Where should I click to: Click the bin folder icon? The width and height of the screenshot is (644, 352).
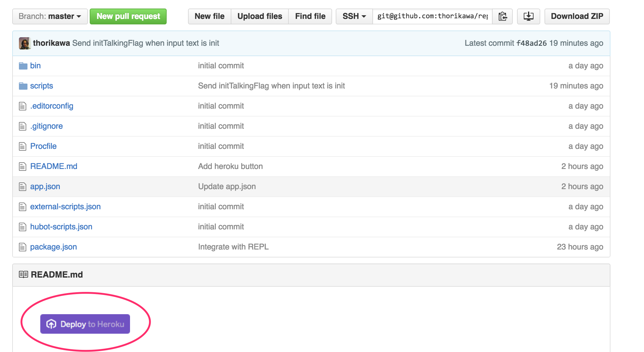pyautogui.click(x=23, y=66)
